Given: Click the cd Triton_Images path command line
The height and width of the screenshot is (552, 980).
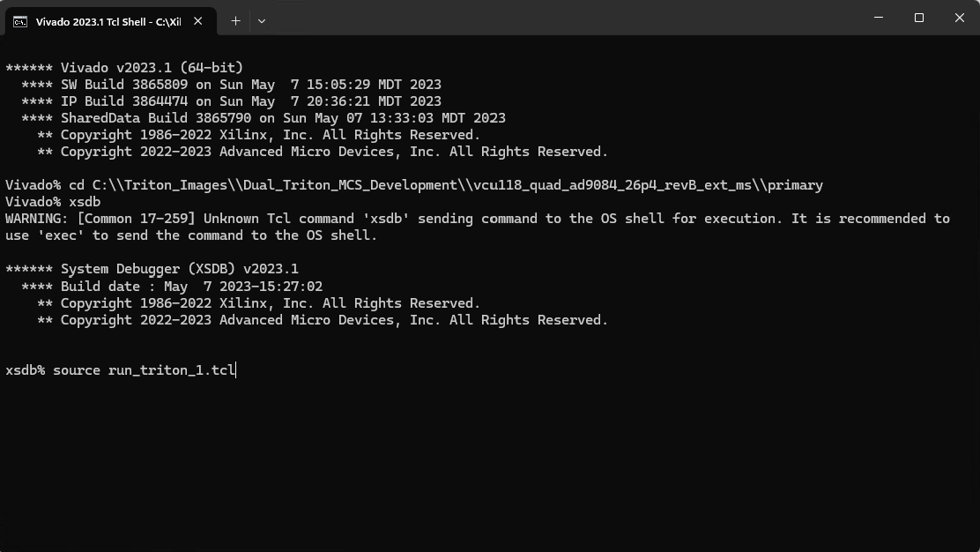Looking at the screenshot, I should coord(414,185).
